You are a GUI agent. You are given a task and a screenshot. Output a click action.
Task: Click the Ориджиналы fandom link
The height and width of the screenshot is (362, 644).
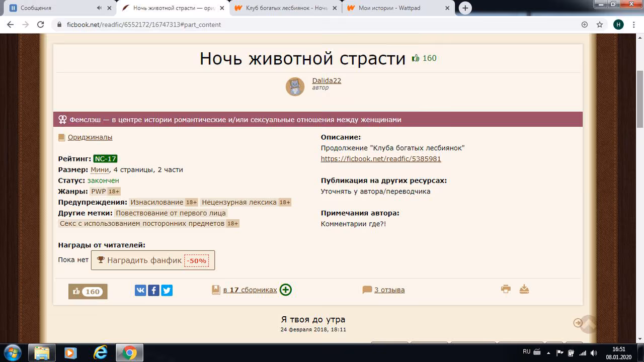point(90,137)
